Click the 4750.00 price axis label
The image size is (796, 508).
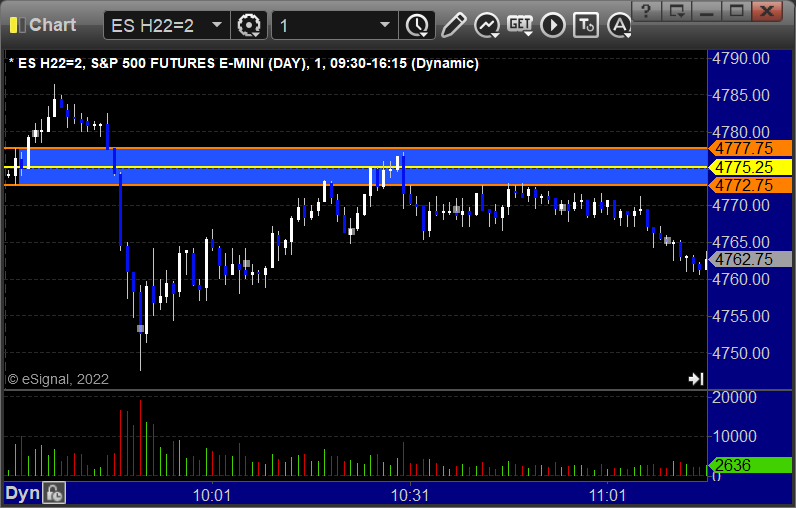click(741, 353)
